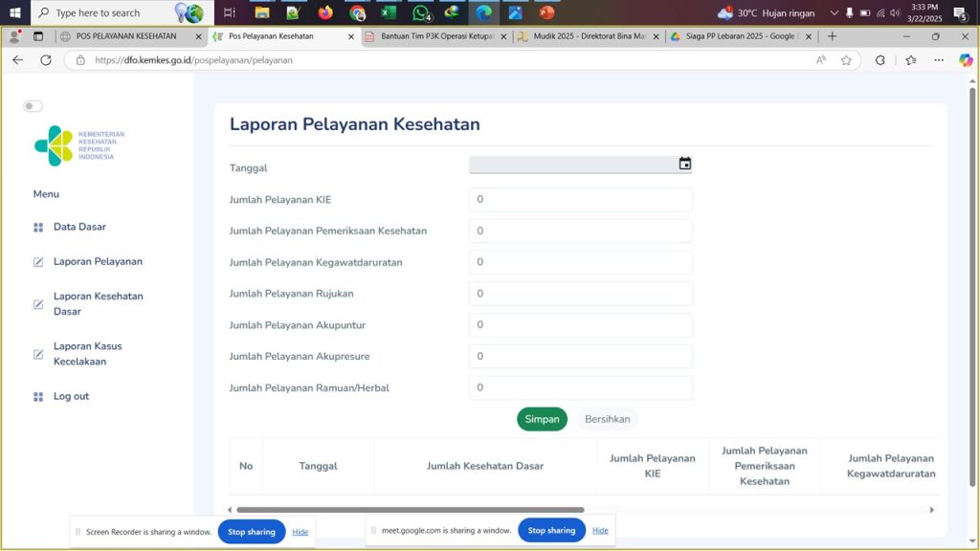Open Laporan Kasus Kecelakaan menu item
The image size is (980, 551).
pos(87,354)
